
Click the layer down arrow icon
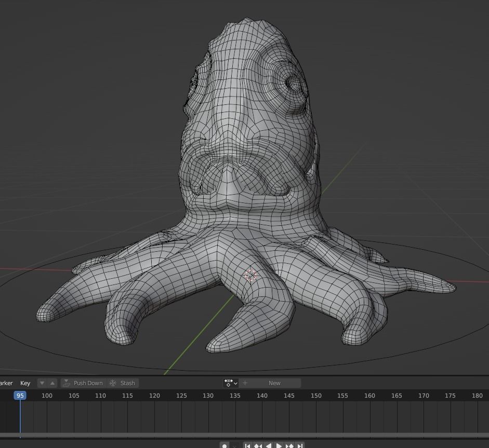(42, 383)
